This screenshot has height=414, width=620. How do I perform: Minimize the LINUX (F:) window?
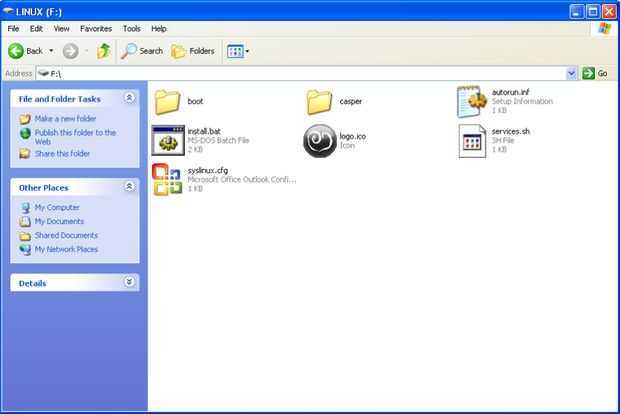coord(577,12)
